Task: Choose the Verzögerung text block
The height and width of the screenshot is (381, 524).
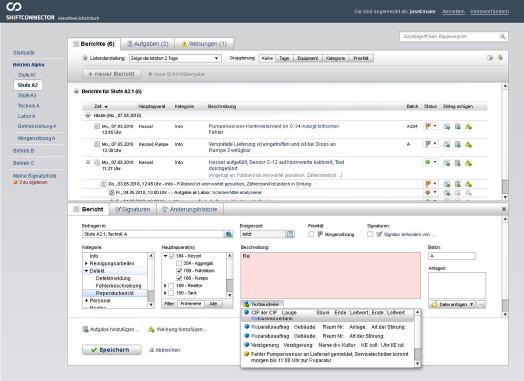Action: tap(328, 345)
